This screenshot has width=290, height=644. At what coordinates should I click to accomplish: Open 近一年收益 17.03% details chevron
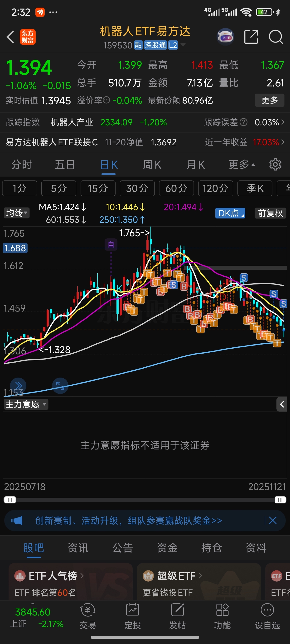283,142
